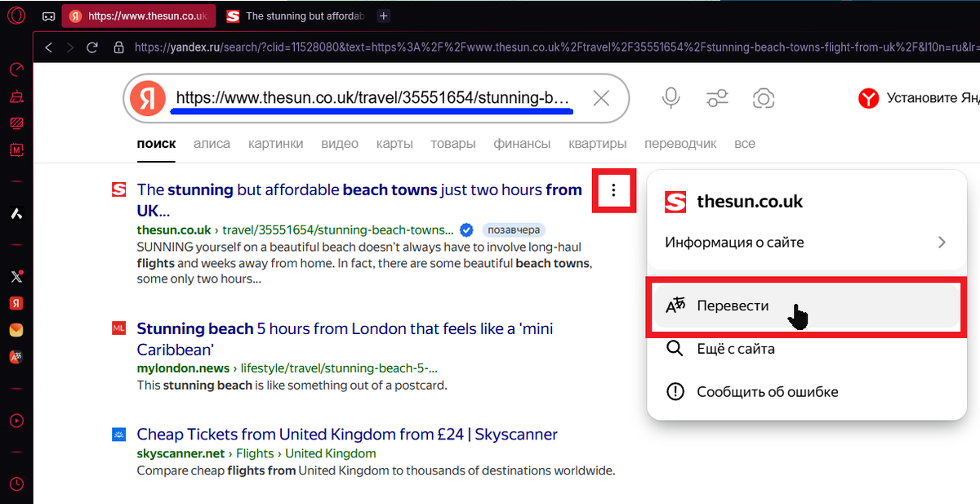Image resolution: width=980 pixels, height=504 pixels.
Task: Clear the search field with the X icon
Action: (x=601, y=97)
